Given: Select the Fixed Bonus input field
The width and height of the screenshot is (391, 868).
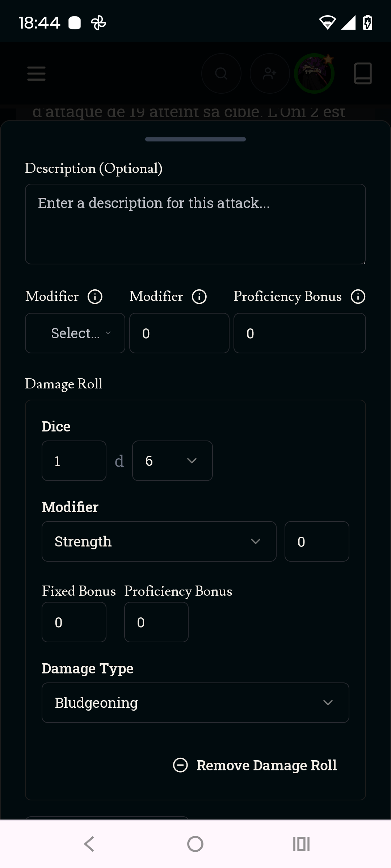Looking at the screenshot, I should pyautogui.click(x=74, y=622).
